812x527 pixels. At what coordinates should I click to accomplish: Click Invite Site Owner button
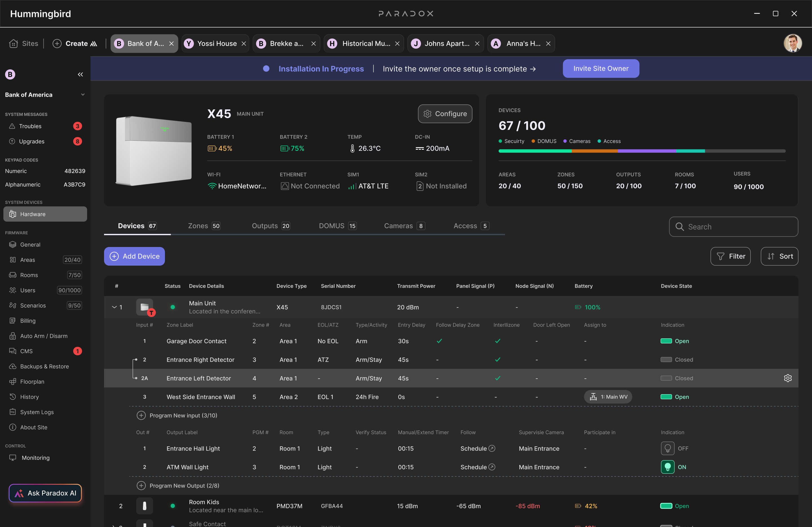(x=601, y=69)
